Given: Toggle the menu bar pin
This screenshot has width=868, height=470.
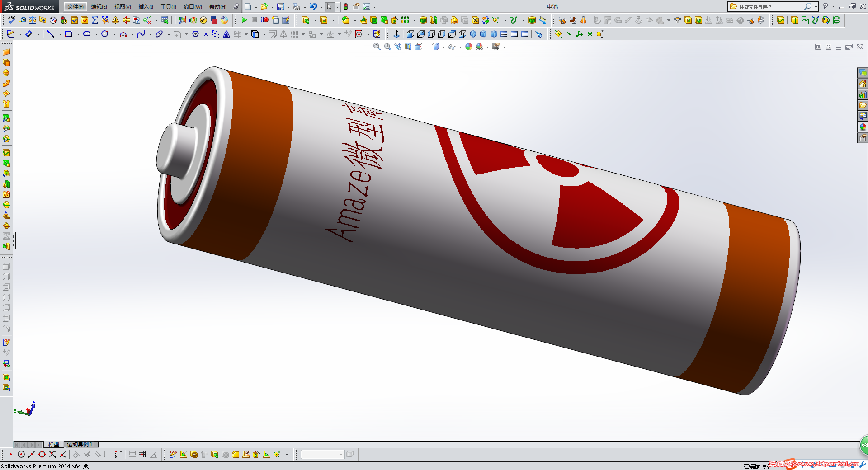Looking at the screenshot, I should pos(236,7).
